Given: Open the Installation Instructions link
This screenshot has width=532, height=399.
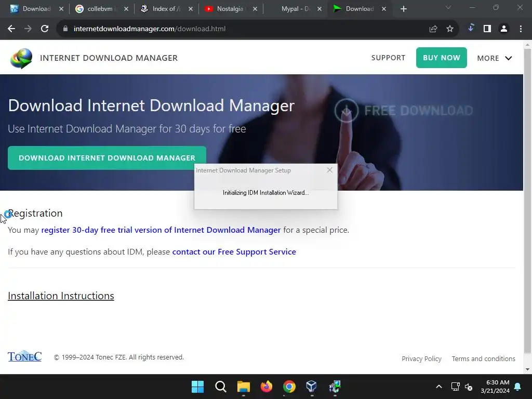Looking at the screenshot, I should point(61,296).
